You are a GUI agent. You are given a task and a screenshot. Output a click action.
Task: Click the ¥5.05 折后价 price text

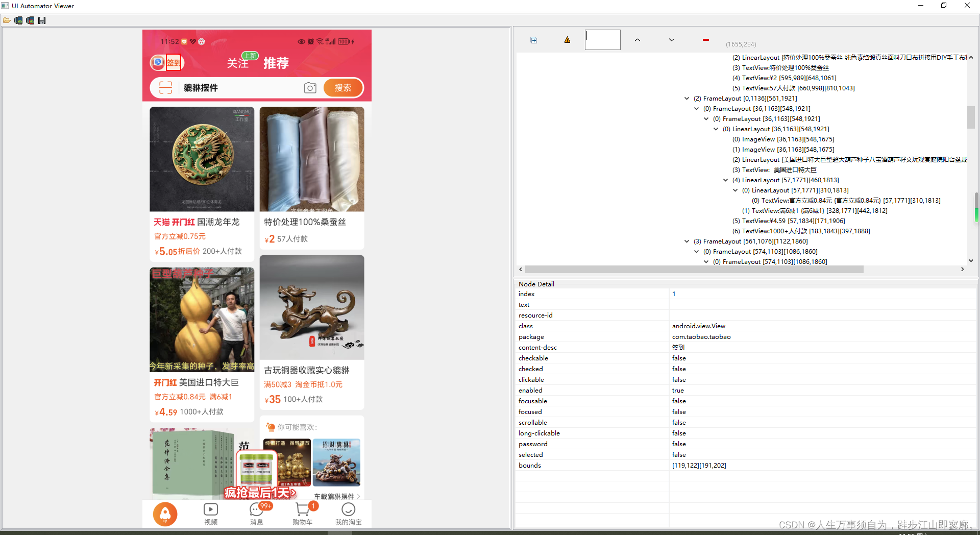pos(177,251)
